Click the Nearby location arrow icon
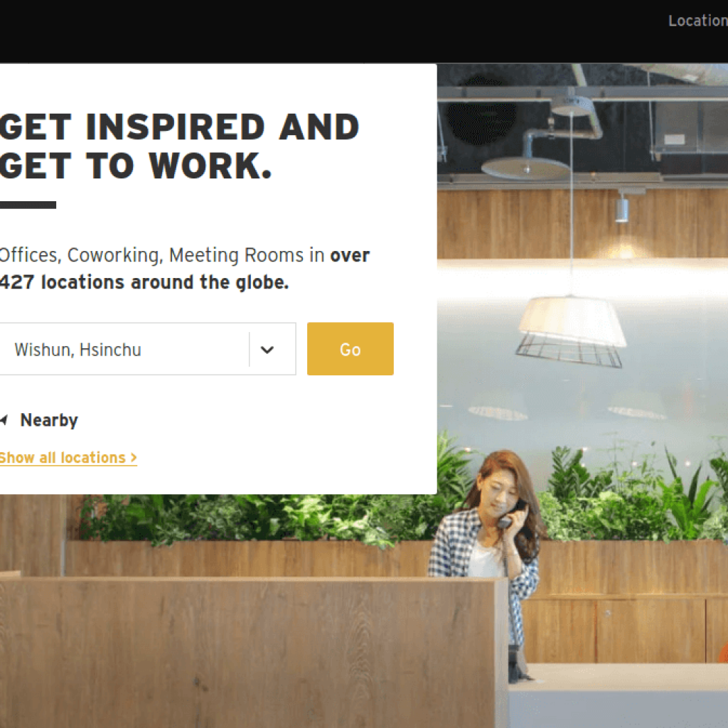 tap(4, 420)
